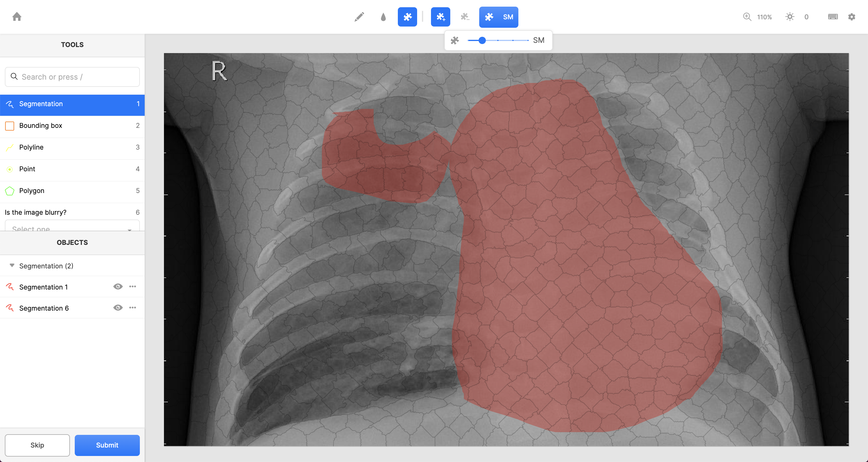This screenshot has height=462, width=868.
Task: Select the Bounding box tool
Action: (72, 126)
